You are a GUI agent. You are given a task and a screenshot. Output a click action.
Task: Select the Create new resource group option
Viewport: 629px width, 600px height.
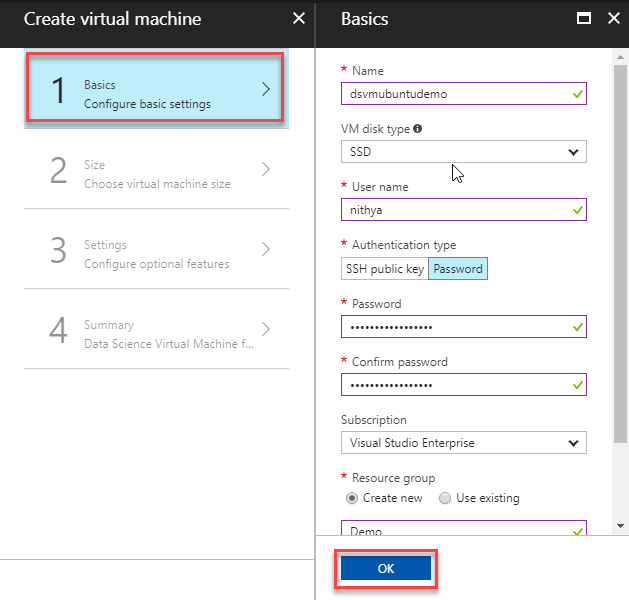click(x=352, y=498)
